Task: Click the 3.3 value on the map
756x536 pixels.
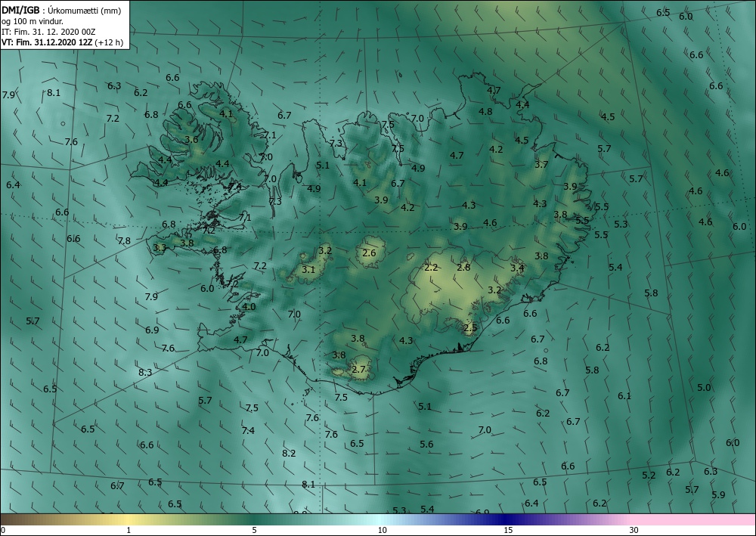Action: [x=160, y=248]
